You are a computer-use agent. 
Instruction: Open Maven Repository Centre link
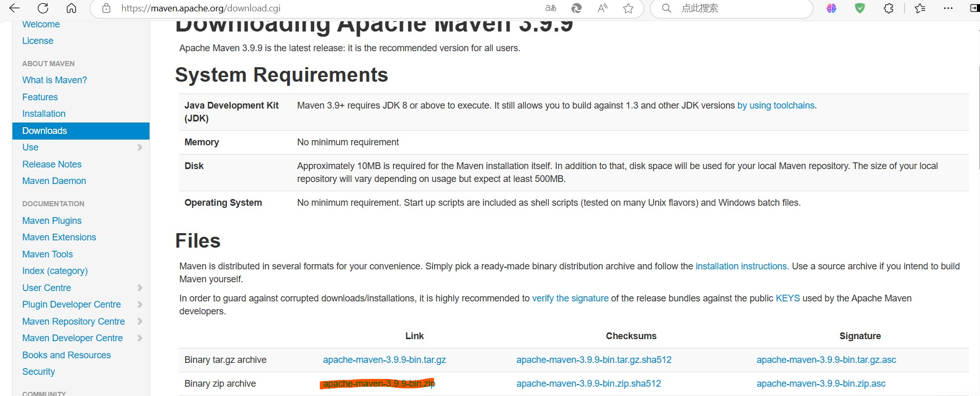pos(73,322)
